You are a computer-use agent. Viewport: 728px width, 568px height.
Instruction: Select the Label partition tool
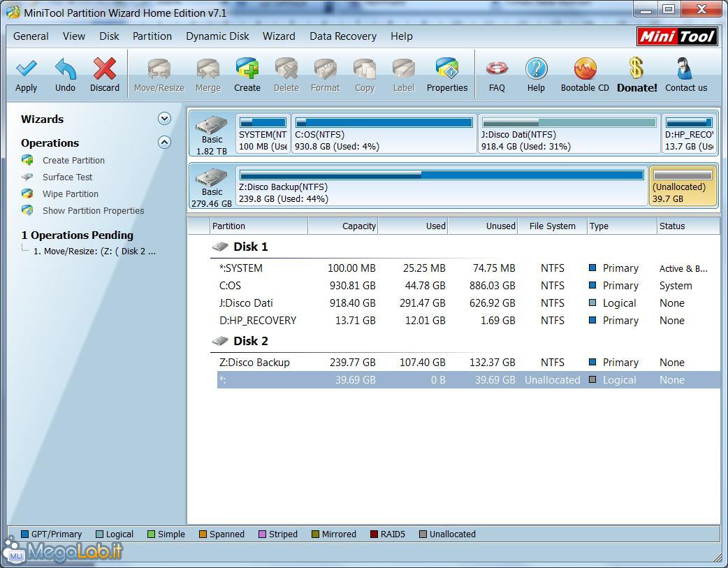403,75
